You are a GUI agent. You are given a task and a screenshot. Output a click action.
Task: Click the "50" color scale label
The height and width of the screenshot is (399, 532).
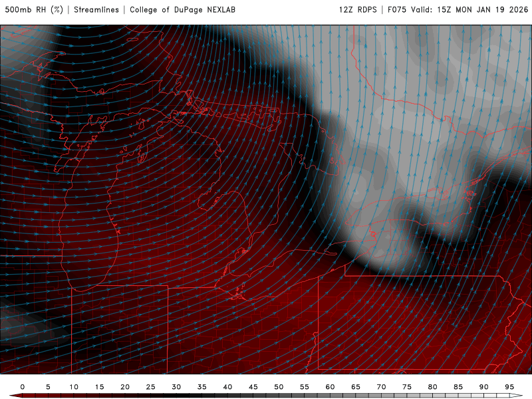click(279, 387)
